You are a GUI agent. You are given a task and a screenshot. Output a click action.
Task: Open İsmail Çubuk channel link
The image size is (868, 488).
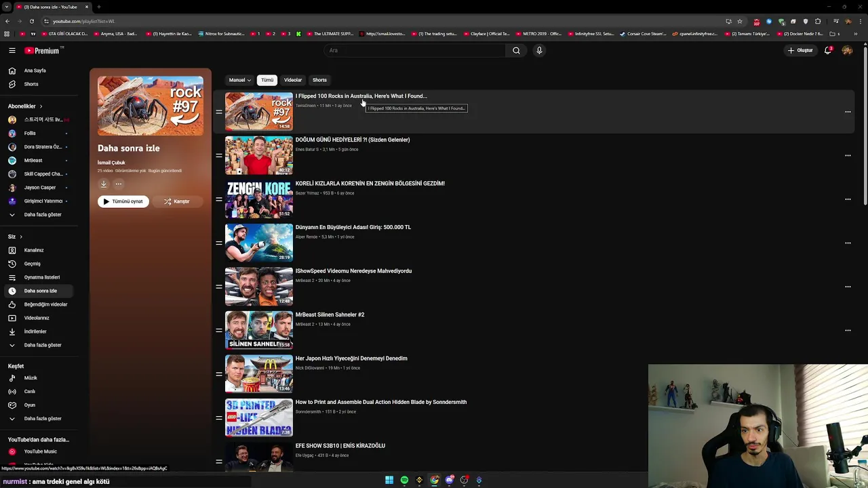pyautogui.click(x=111, y=163)
